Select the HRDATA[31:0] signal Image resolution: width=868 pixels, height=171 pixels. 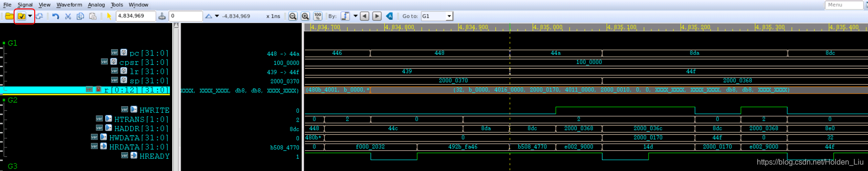139,147
